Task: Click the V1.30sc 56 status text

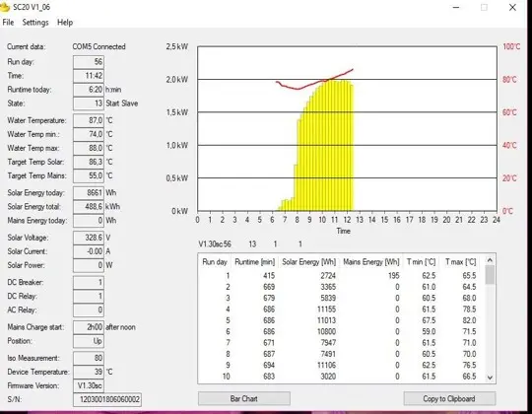Action: tap(215, 244)
